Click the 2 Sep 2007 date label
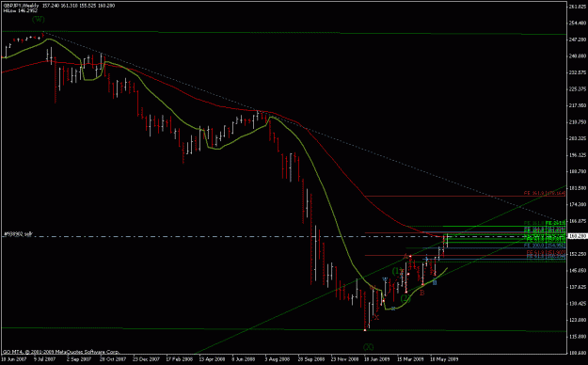The height and width of the screenshot is (365, 588). click(x=79, y=359)
